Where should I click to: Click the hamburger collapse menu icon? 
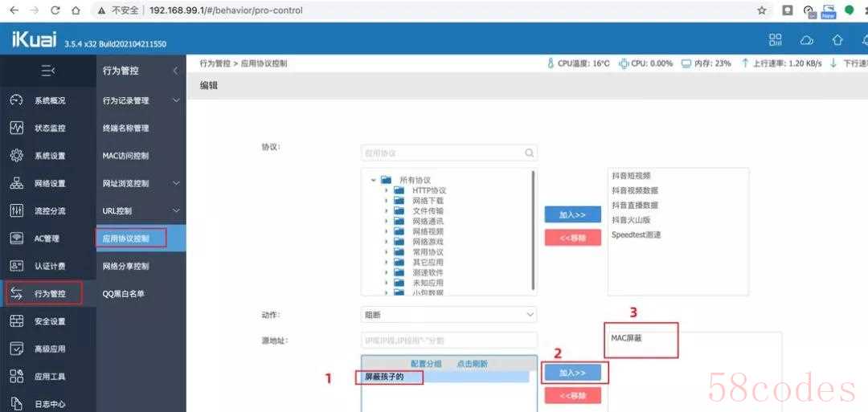(x=47, y=71)
